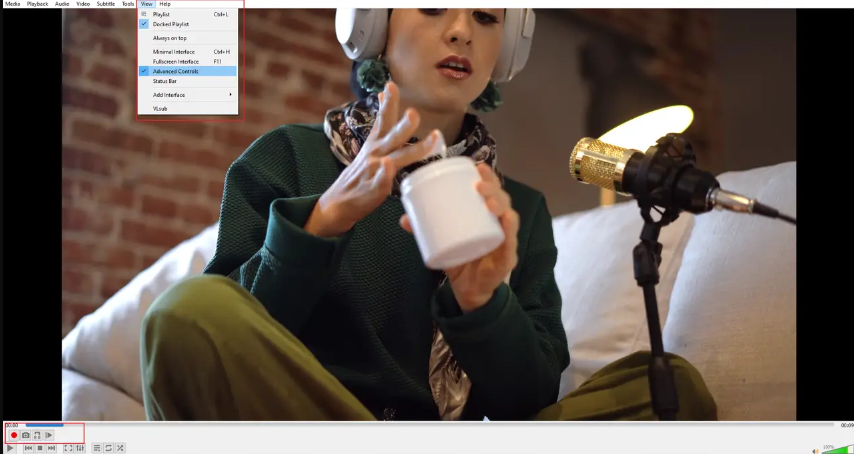Toggle fullscreen video button
The width and height of the screenshot is (854, 454).
tap(68, 448)
